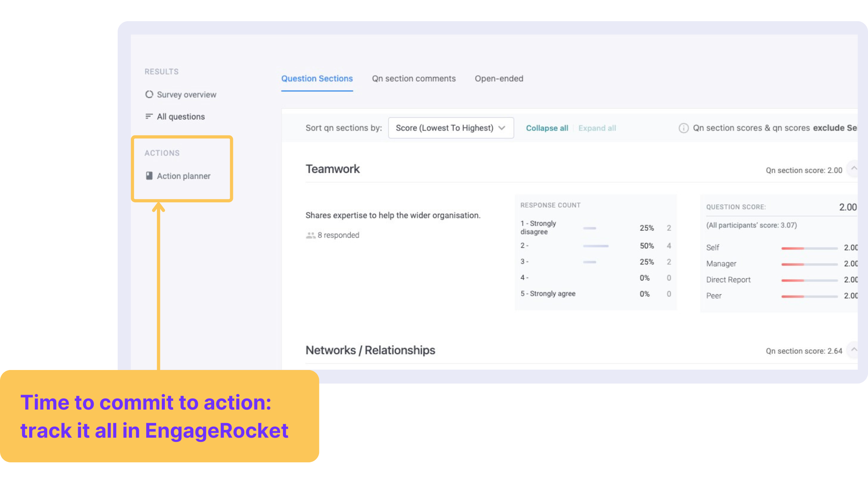Click Survey overview in the Results sidebar
Screen dimensions: 868x488
pyautogui.click(x=186, y=94)
